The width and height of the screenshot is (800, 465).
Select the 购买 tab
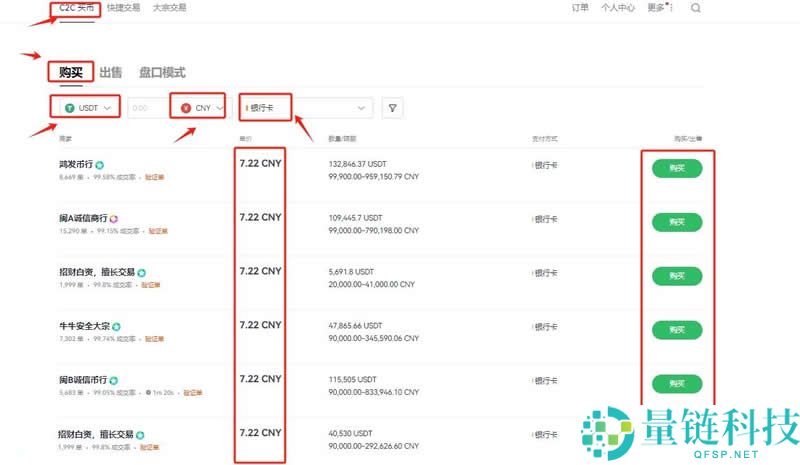tap(71, 72)
